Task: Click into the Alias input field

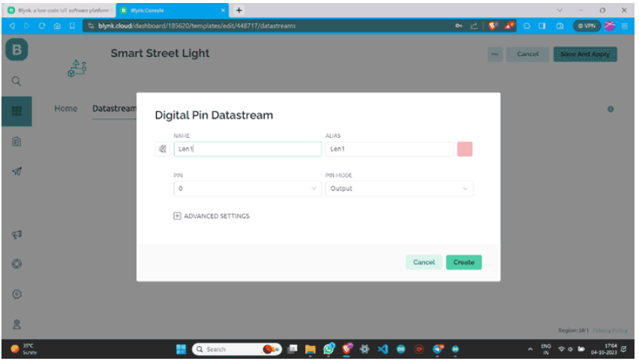Action: 388,149
